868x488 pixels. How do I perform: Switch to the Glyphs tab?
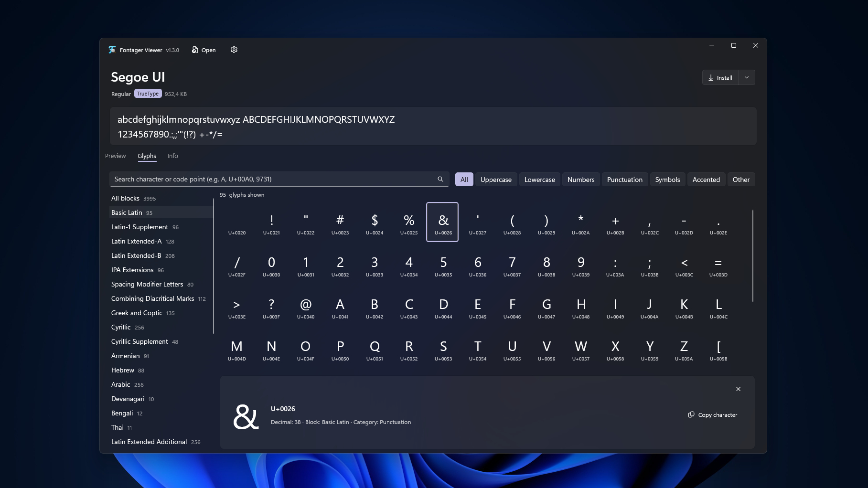[147, 156]
